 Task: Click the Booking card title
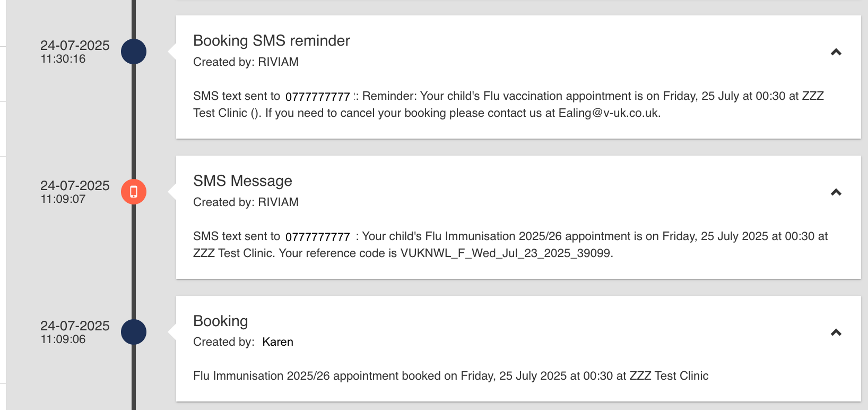point(220,321)
